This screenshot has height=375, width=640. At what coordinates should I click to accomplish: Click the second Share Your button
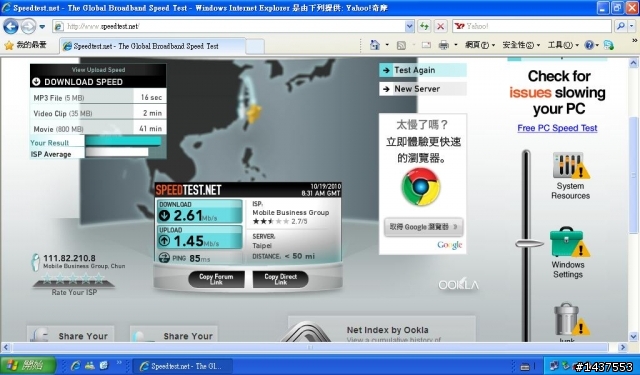pyautogui.click(x=173, y=334)
